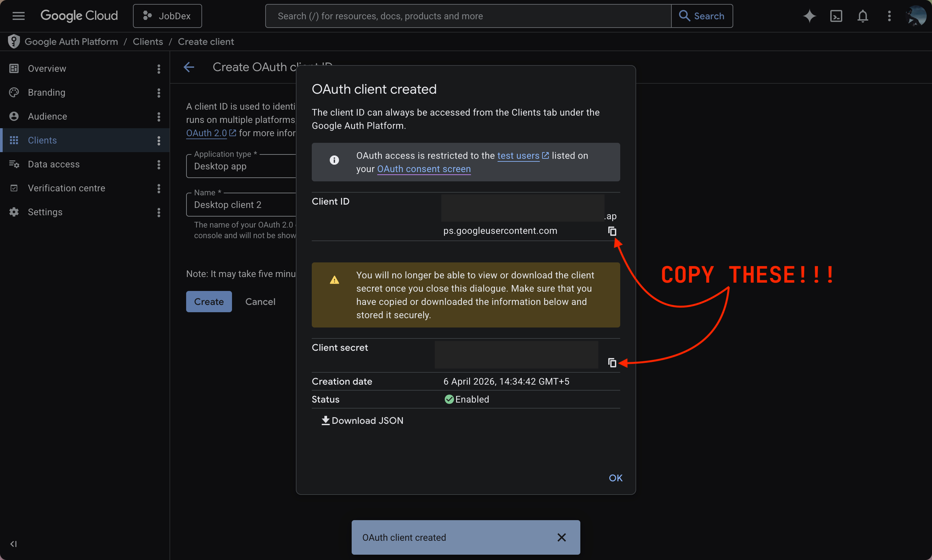Click the Create client breadcrumb

pos(206,42)
